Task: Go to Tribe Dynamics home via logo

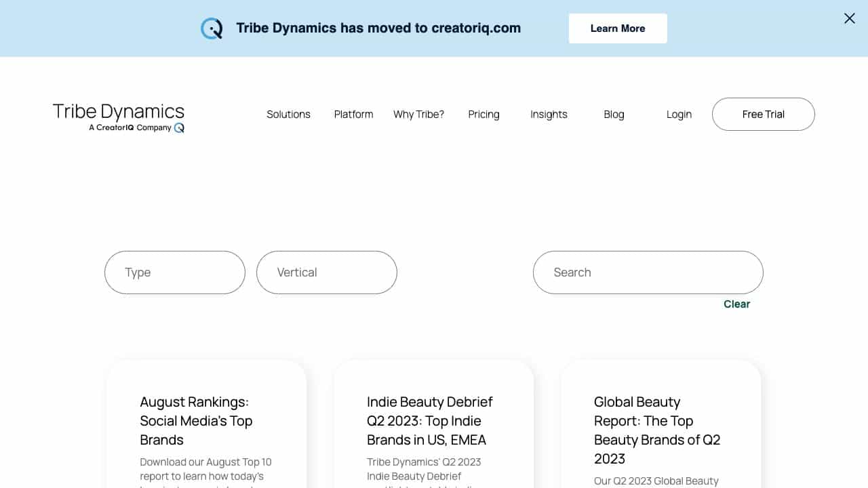Action: tap(119, 117)
